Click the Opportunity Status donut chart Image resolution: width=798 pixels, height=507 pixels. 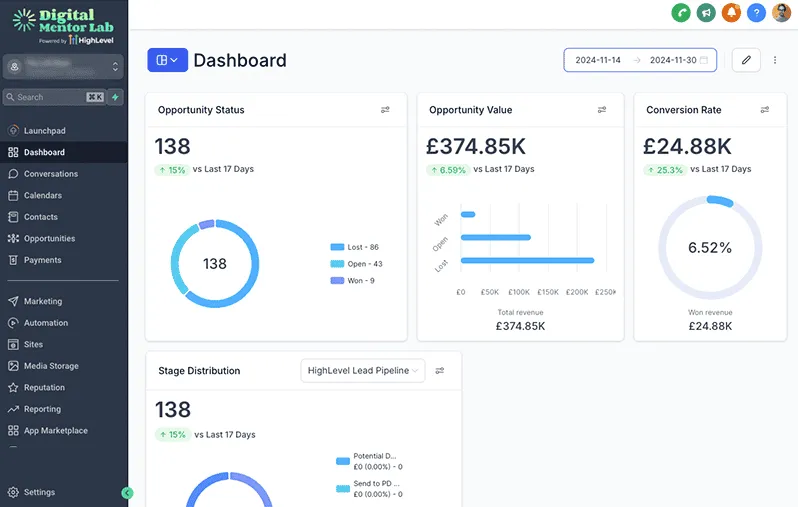(215, 263)
